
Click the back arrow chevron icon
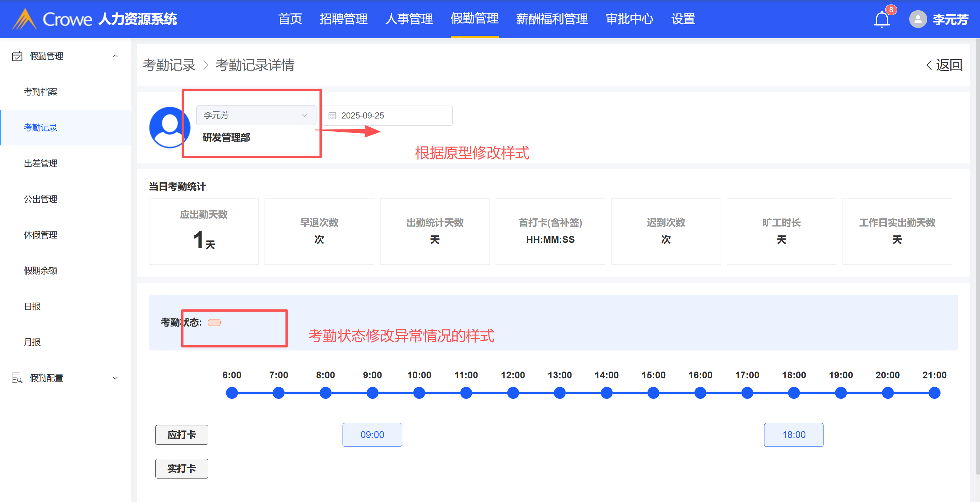click(x=929, y=65)
